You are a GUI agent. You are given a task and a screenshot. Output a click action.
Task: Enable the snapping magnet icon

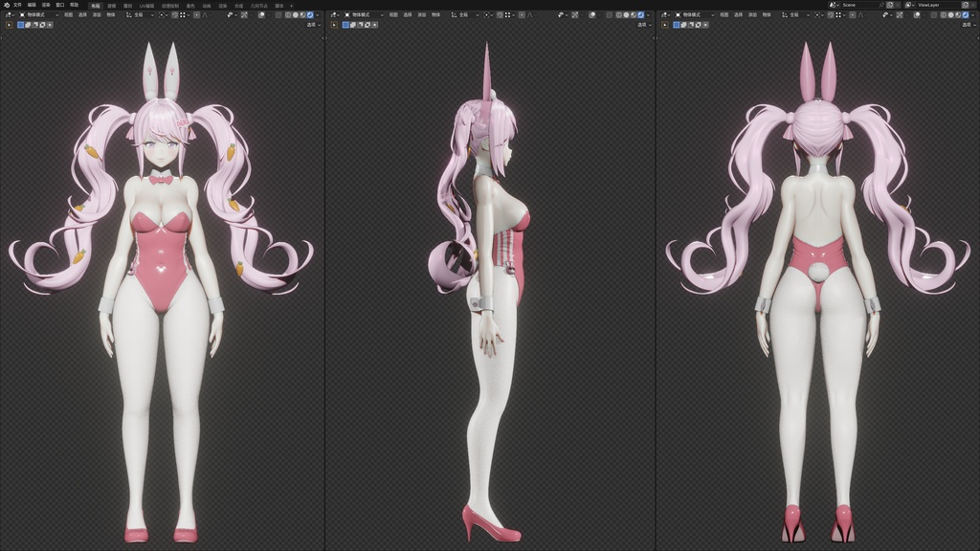[x=174, y=15]
